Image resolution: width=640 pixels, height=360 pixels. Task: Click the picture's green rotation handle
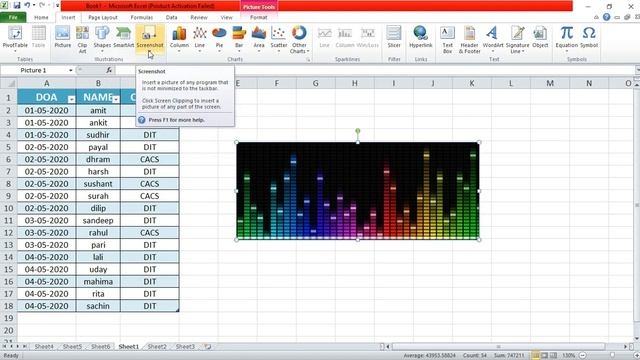[x=358, y=131]
